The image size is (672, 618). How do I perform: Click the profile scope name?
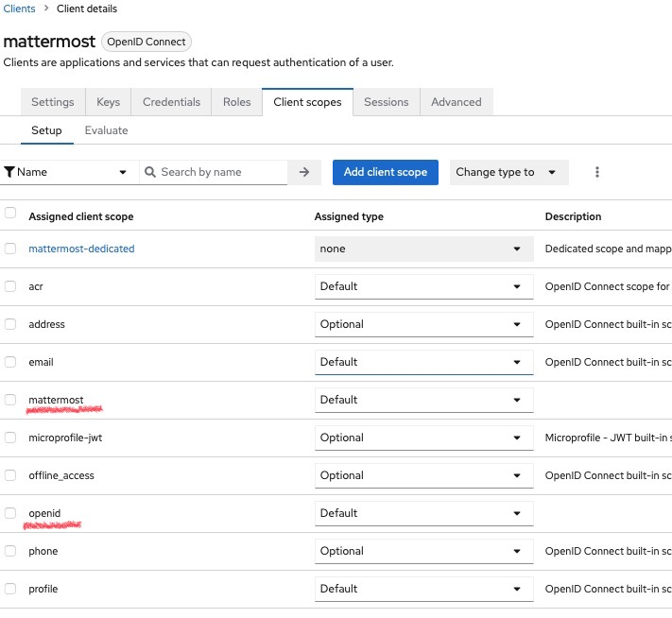tap(43, 589)
